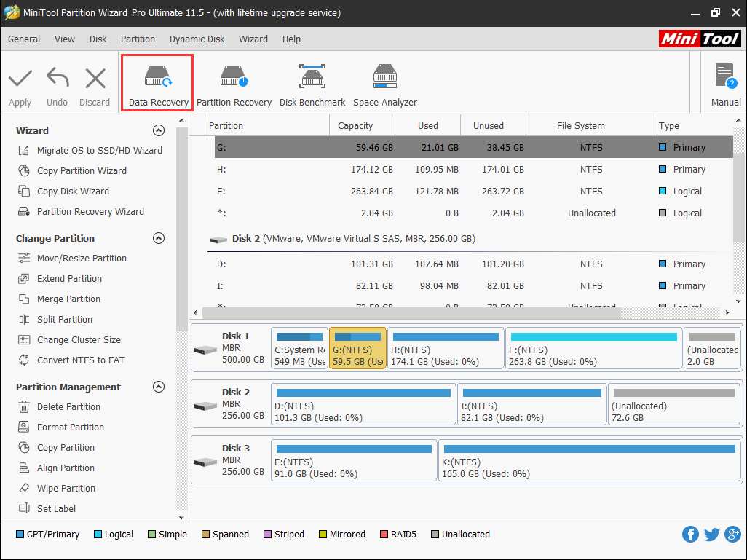This screenshot has width=747, height=560.
Task: Select K:(NTFS) 165.0 GB block
Action: click(589, 460)
